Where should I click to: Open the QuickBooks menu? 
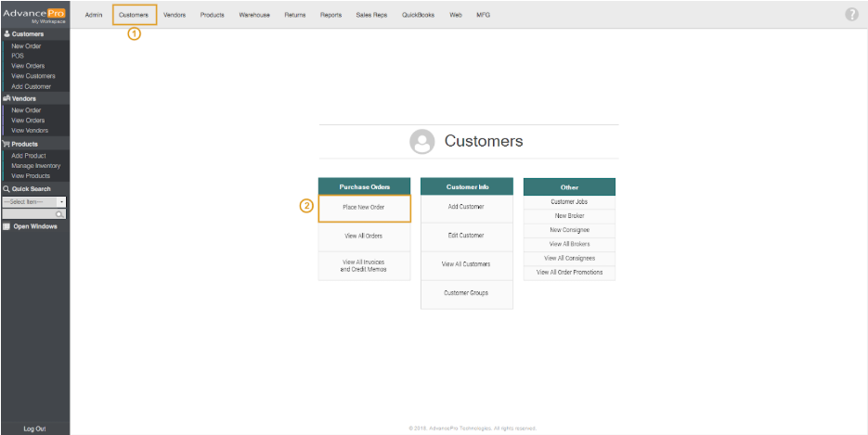420,15
